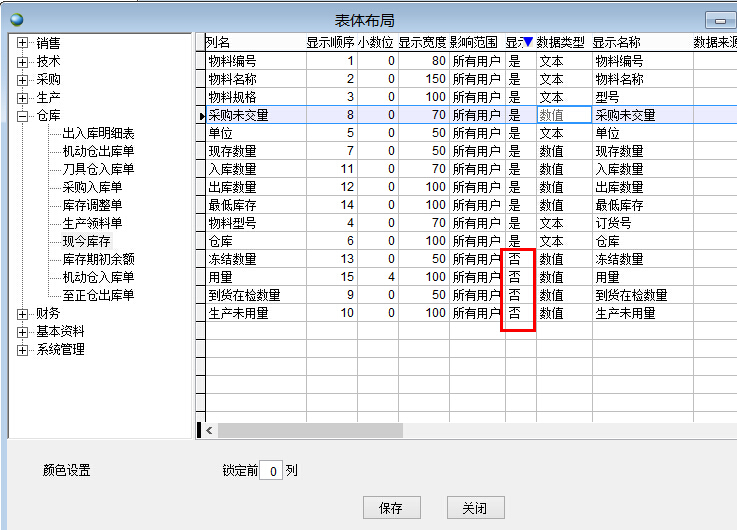Click the row pointer beside 采购未交量
This screenshot has height=530, width=737.
tap(201, 116)
